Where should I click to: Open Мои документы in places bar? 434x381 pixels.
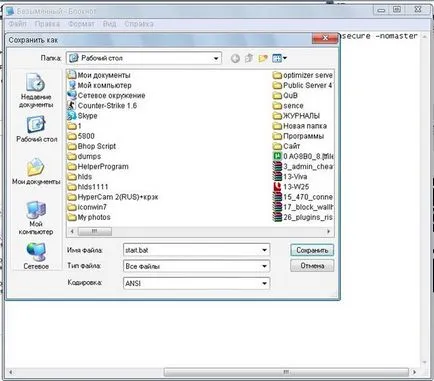36,172
